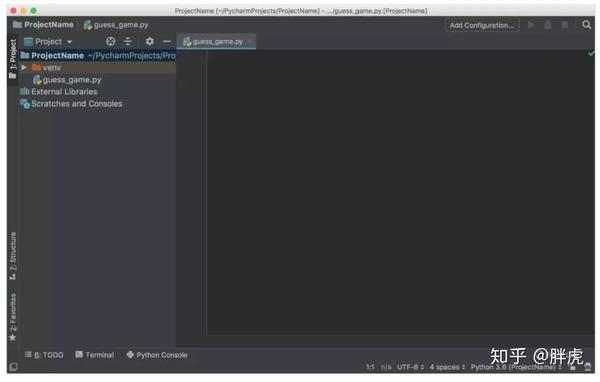The height and width of the screenshot is (382, 600).
Task: Expand the venv folder arrow
Action: [24, 67]
